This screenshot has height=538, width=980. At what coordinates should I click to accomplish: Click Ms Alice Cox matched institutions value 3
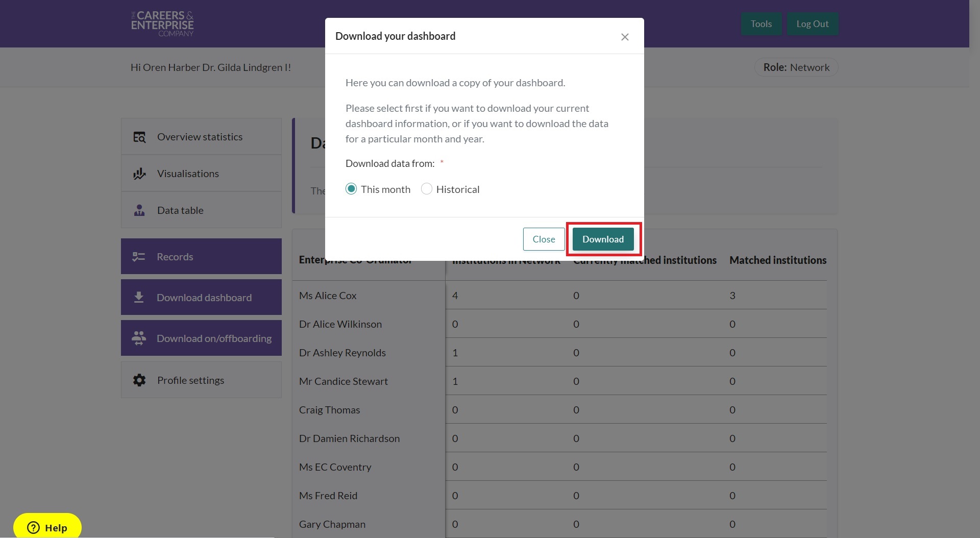pos(732,296)
